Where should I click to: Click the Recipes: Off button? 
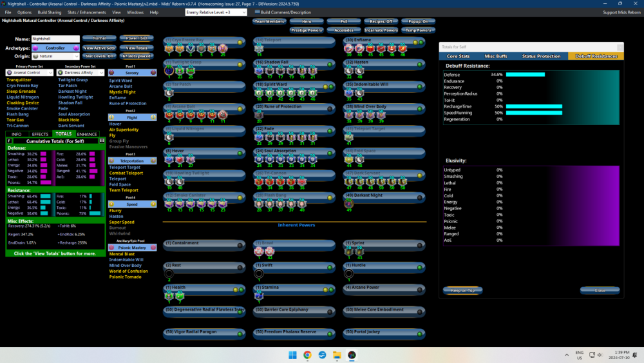pyautogui.click(x=381, y=21)
